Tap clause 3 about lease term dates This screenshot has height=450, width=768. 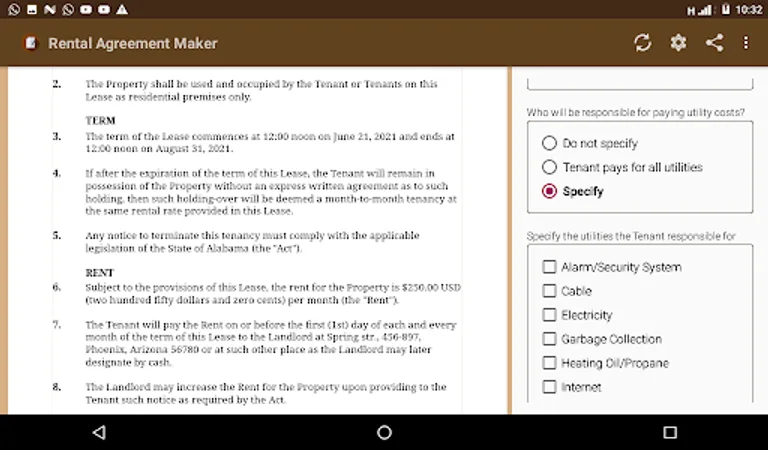[x=270, y=142]
